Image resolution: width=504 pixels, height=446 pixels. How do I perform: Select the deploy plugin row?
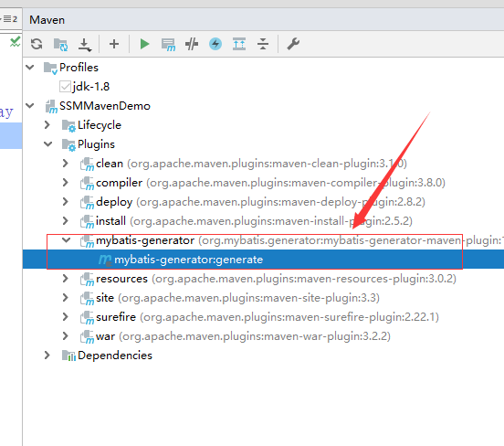(263, 202)
